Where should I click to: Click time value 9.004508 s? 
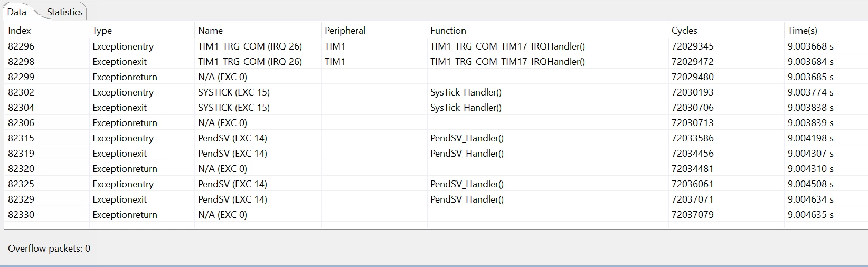[x=810, y=184]
